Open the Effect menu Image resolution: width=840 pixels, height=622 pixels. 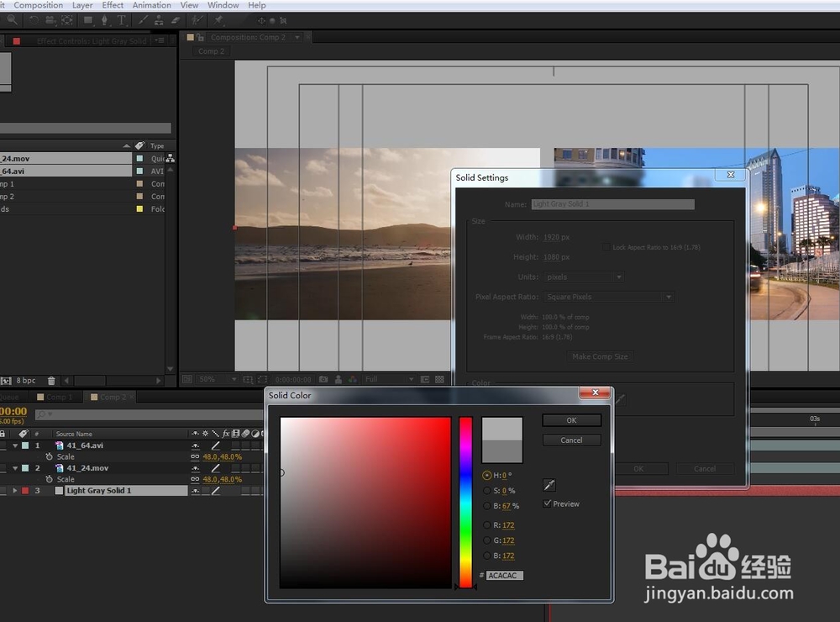pyautogui.click(x=113, y=5)
